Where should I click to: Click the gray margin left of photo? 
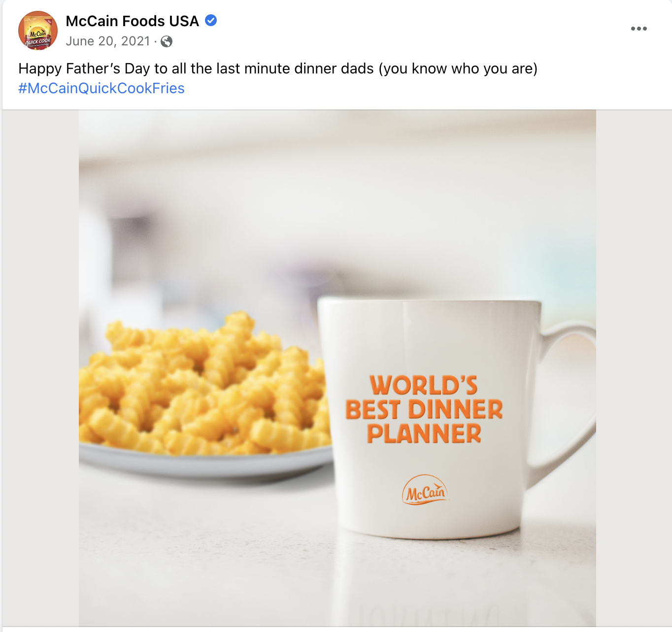coord(40,368)
